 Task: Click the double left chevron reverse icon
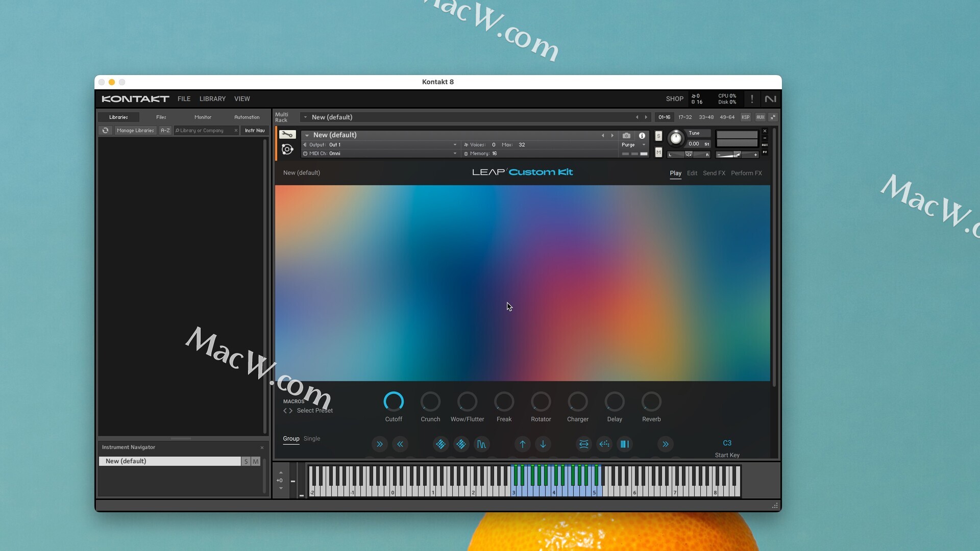pyautogui.click(x=400, y=444)
